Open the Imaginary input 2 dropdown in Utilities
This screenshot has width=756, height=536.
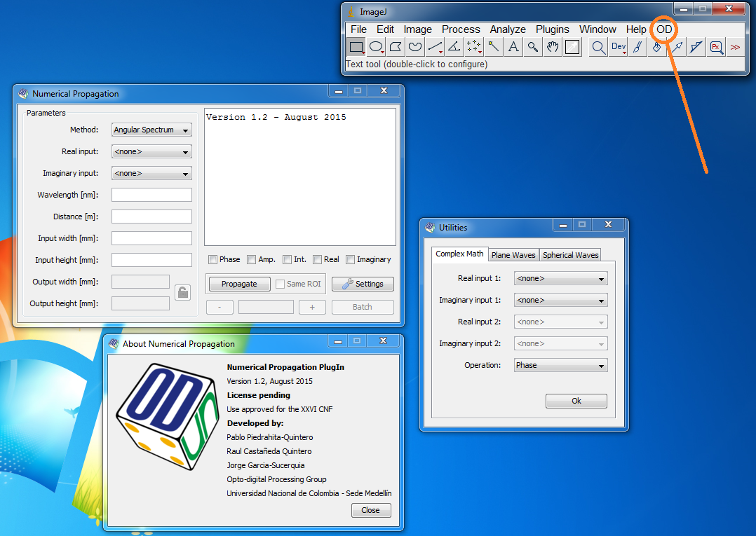click(561, 343)
